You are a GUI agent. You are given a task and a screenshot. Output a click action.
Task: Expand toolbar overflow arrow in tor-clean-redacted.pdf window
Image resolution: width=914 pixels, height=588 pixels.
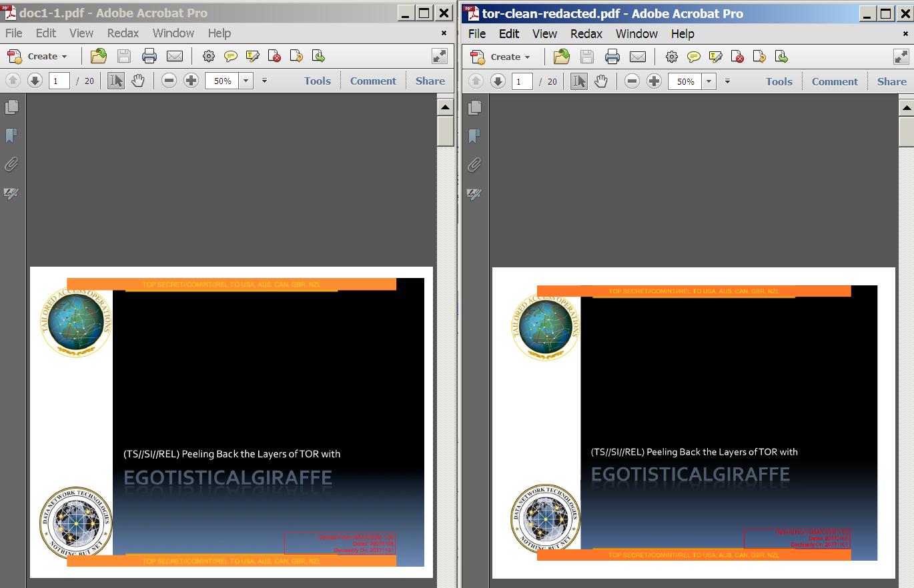point(727,81)
